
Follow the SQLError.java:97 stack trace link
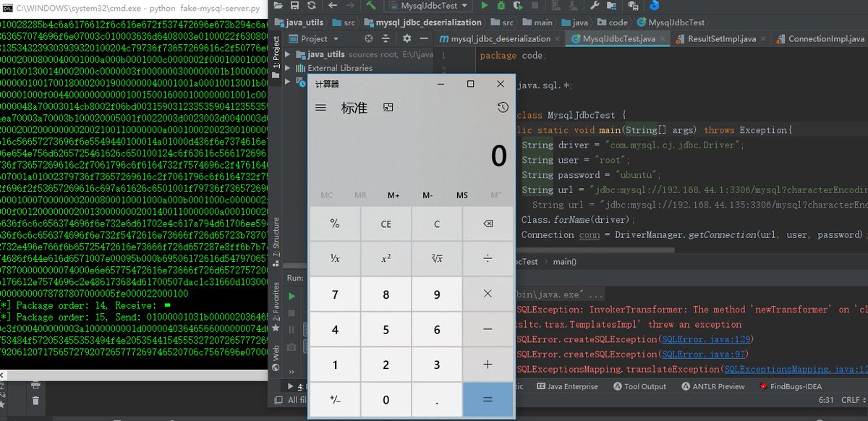click(705, 354)
